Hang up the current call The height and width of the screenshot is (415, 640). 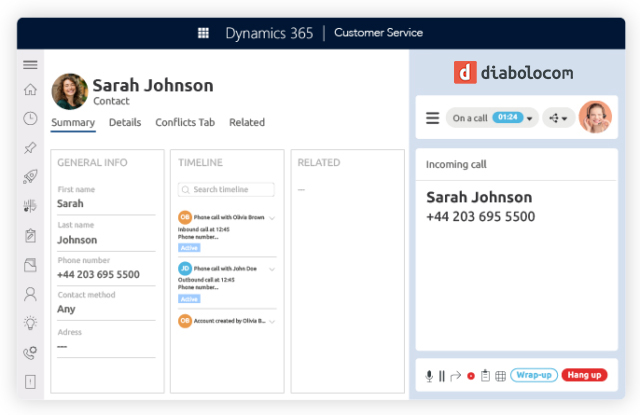tap(584, 375)
